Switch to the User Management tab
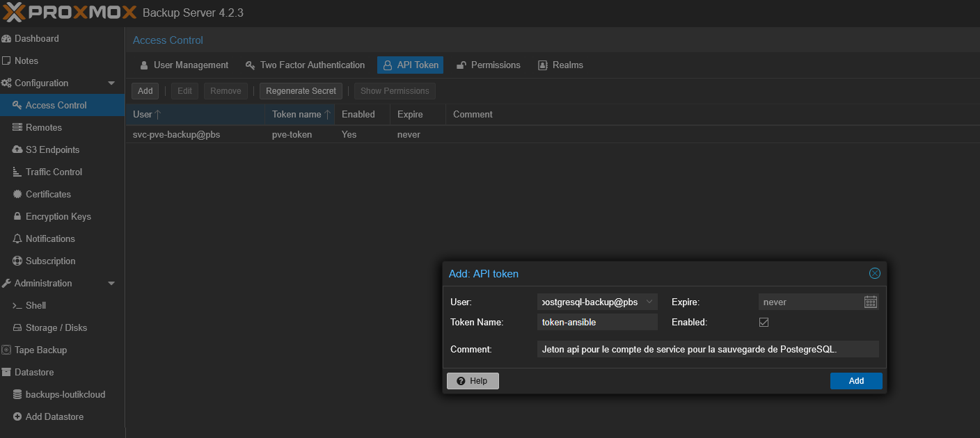980x438 pixels. tap(184, 65)
